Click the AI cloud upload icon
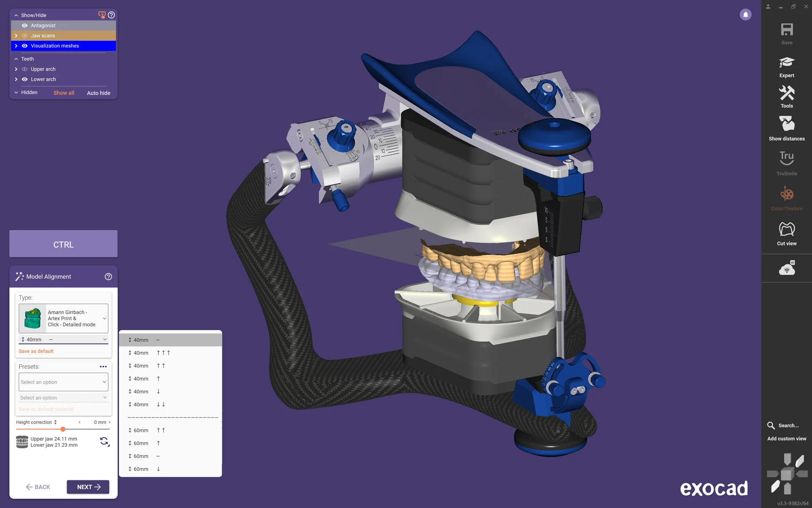 tap(786, 268)
